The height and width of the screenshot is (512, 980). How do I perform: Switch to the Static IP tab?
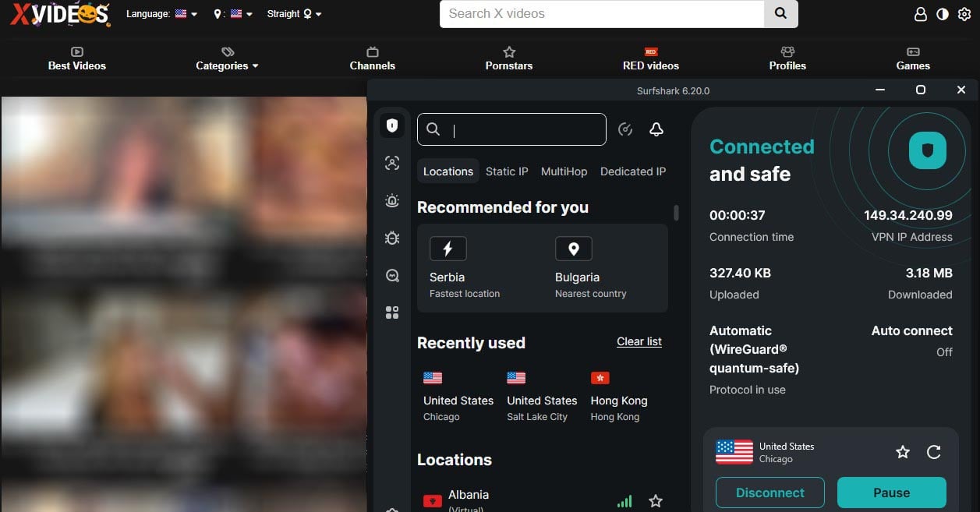tap(507, 171)
